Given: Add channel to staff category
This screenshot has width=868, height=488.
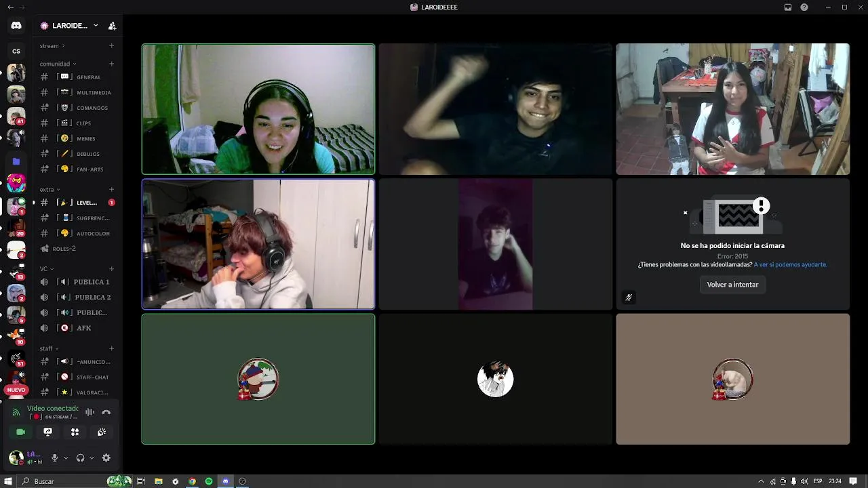Looking at the screenshot, I should [x=111, y=348].
